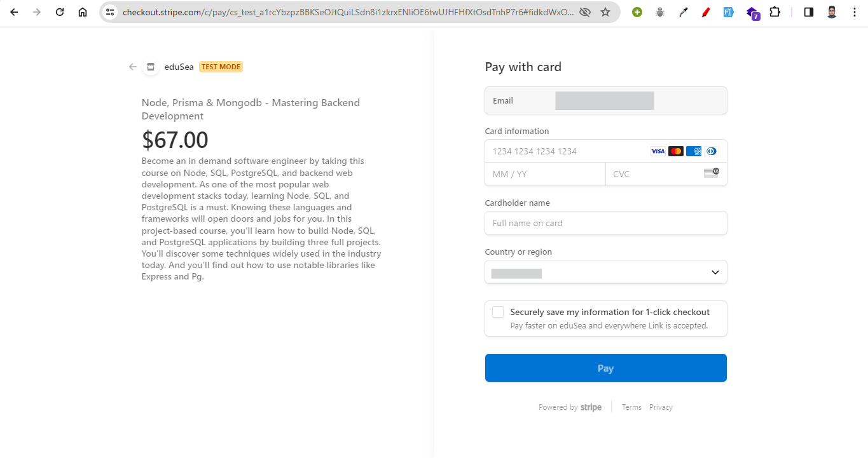Viewport: 868px width, 458px height.
Task: Click the green plus extension icon
Action: click(637, 12)
